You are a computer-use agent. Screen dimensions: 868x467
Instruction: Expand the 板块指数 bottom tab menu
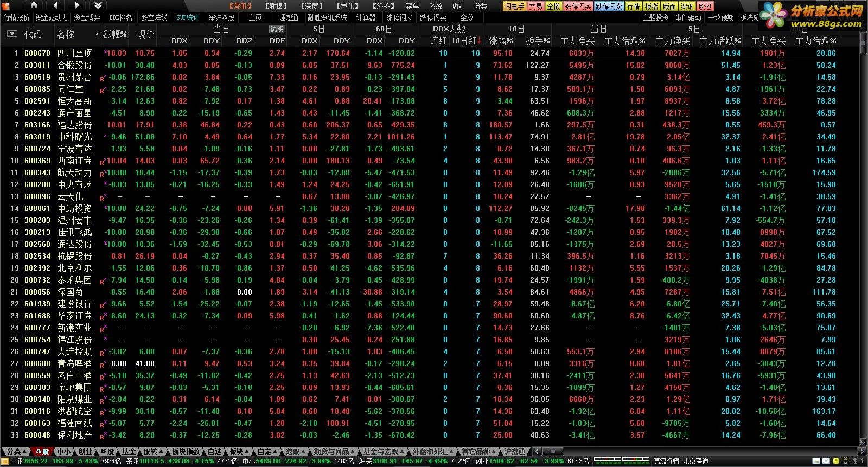point(186,451)
